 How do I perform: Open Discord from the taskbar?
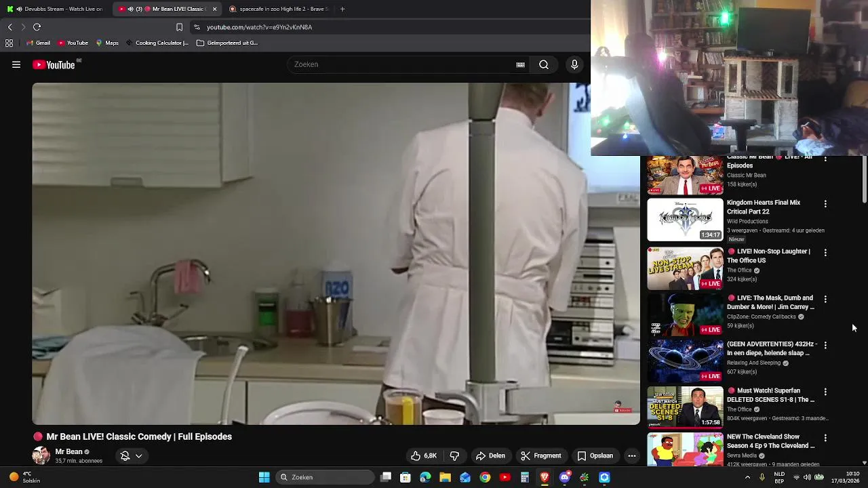[564, 477]
